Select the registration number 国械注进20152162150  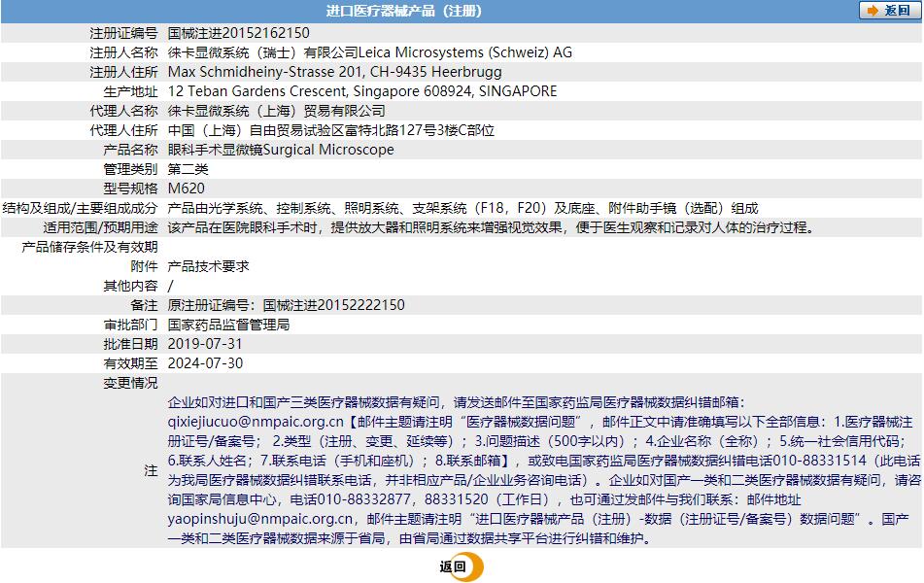(239, 33)
